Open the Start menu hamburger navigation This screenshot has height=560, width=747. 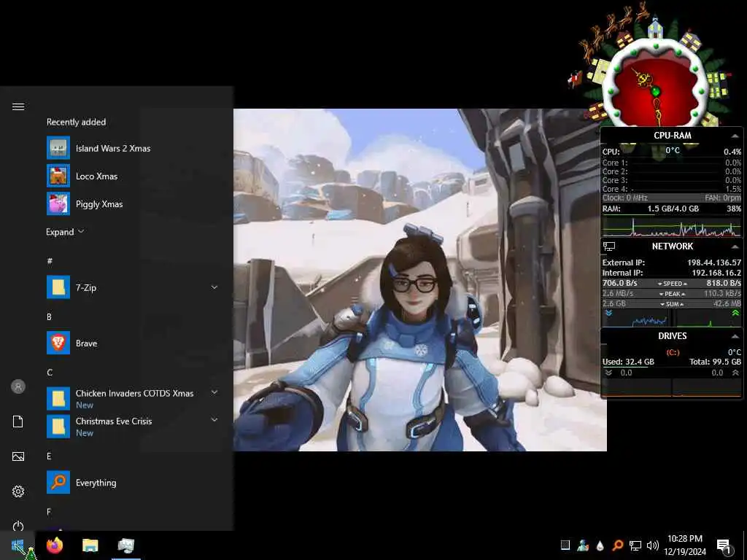18,106
